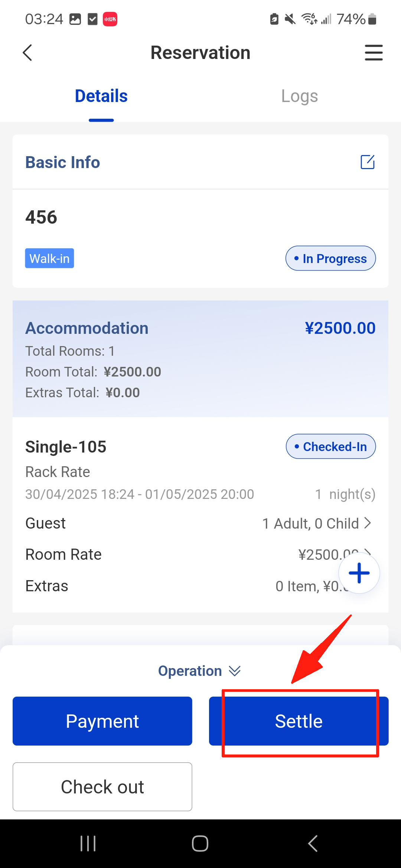The image size is (401, 868).
Task: Switch to the Logs tab
Action: [299, 96]
